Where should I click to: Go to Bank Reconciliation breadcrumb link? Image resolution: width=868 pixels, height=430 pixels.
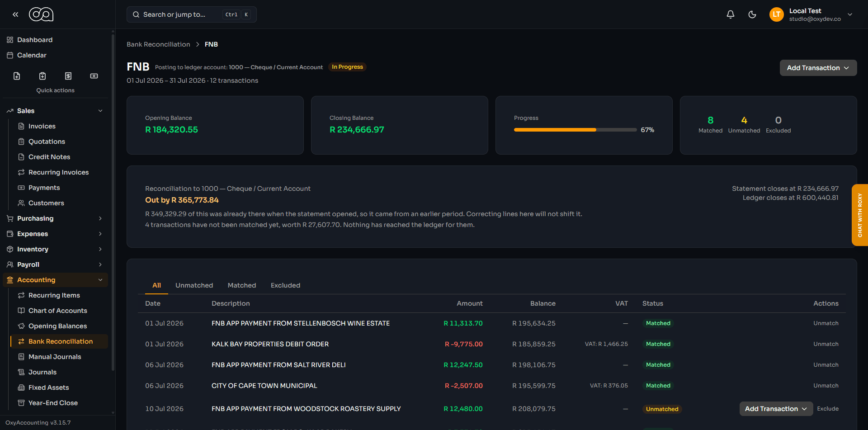point(158,44)
